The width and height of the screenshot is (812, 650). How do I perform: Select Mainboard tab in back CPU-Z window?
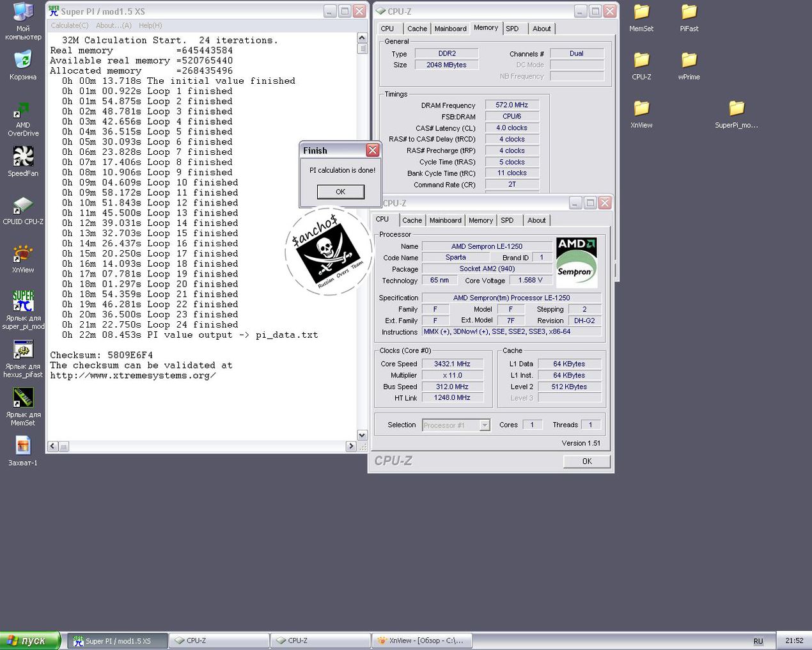click(x=451, y=29)
